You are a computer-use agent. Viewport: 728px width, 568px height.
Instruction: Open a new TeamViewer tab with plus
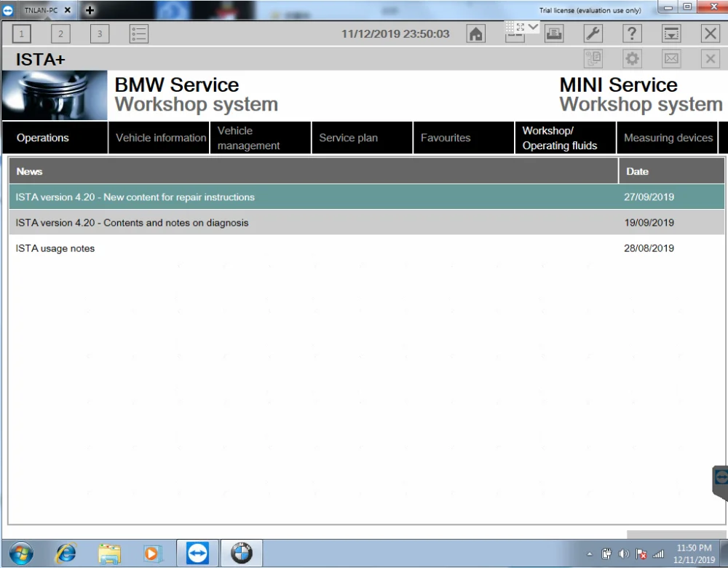[x=90, y=9]
